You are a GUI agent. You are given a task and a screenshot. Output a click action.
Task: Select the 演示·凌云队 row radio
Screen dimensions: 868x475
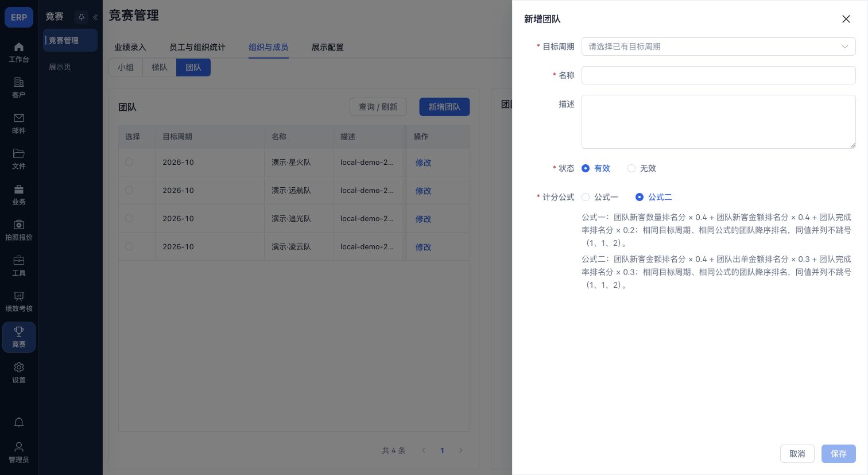tap(129, 246)
